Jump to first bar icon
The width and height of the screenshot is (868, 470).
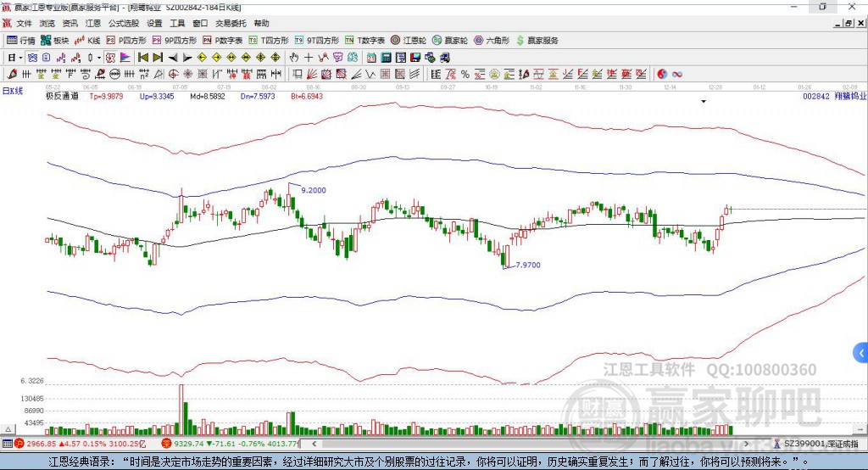point(142,58)
